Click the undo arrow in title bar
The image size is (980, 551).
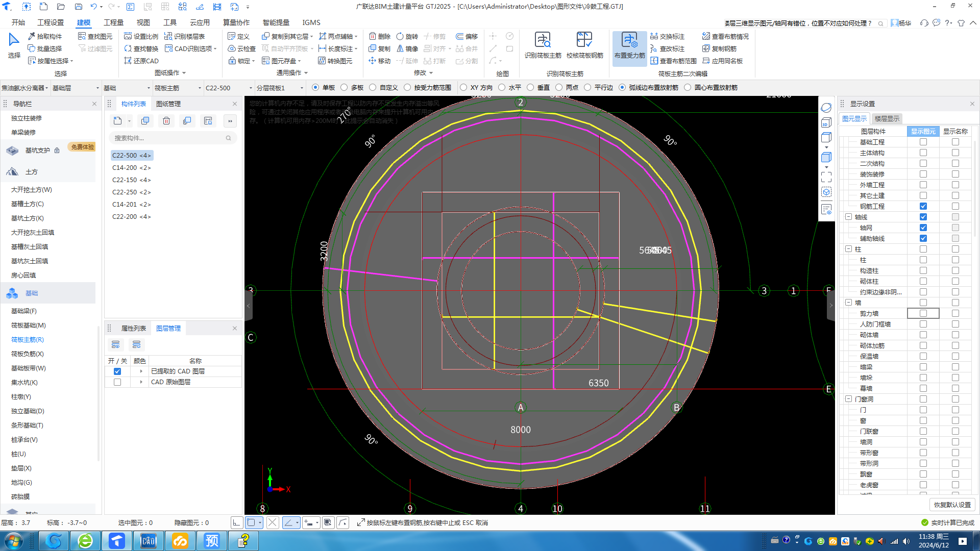[93, 7]
